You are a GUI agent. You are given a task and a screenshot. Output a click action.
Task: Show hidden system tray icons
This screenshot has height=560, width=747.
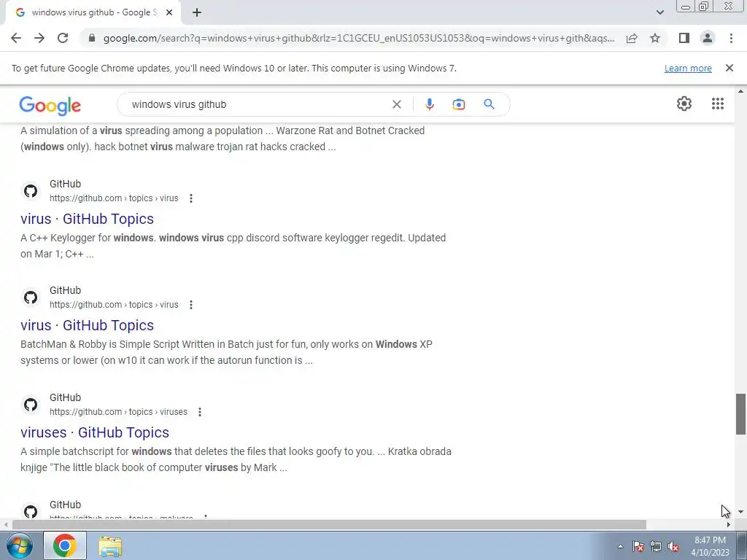pos(620,546)
